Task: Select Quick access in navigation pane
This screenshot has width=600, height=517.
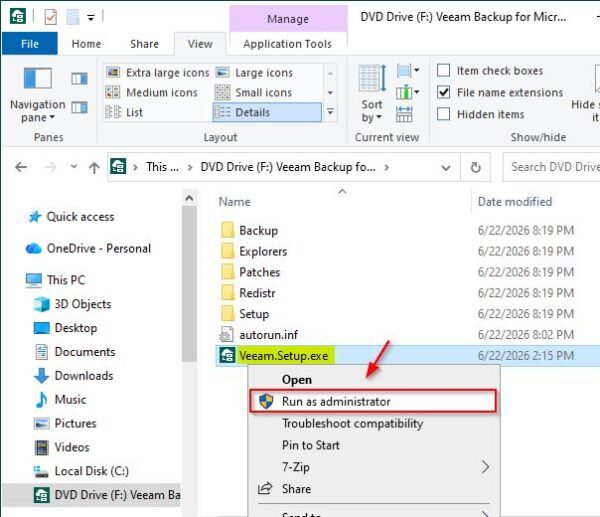Action: click(x=80, y=217)
